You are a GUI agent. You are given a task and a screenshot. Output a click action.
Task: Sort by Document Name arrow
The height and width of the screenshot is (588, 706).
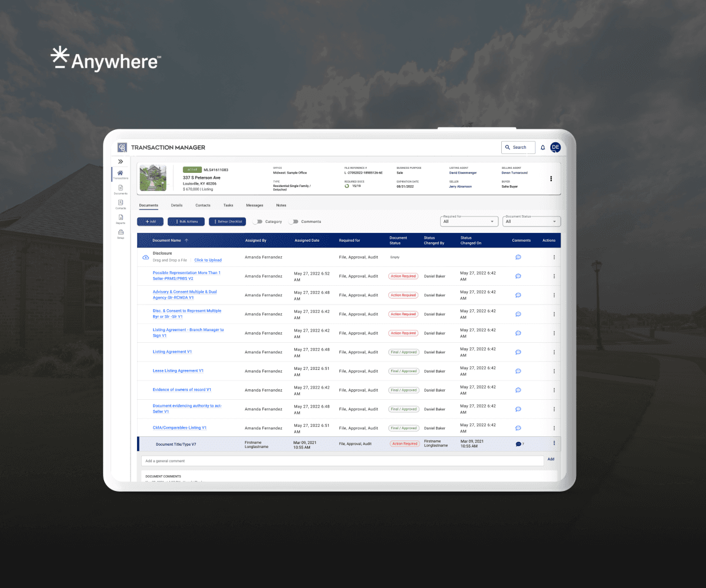(187, 240)
